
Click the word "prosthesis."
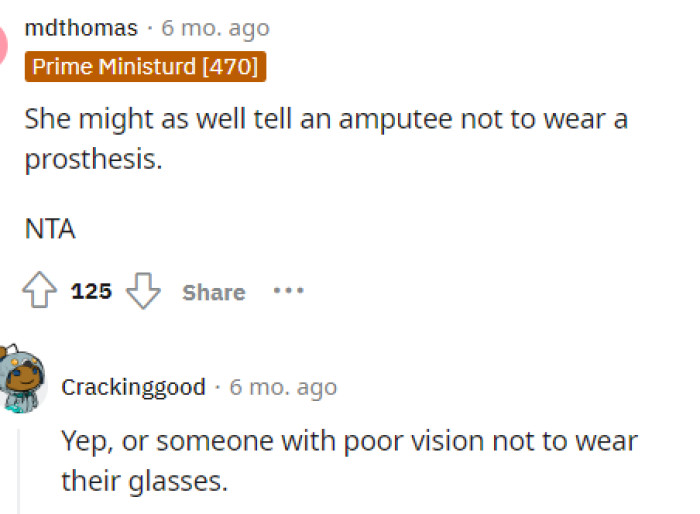point(93,159)
